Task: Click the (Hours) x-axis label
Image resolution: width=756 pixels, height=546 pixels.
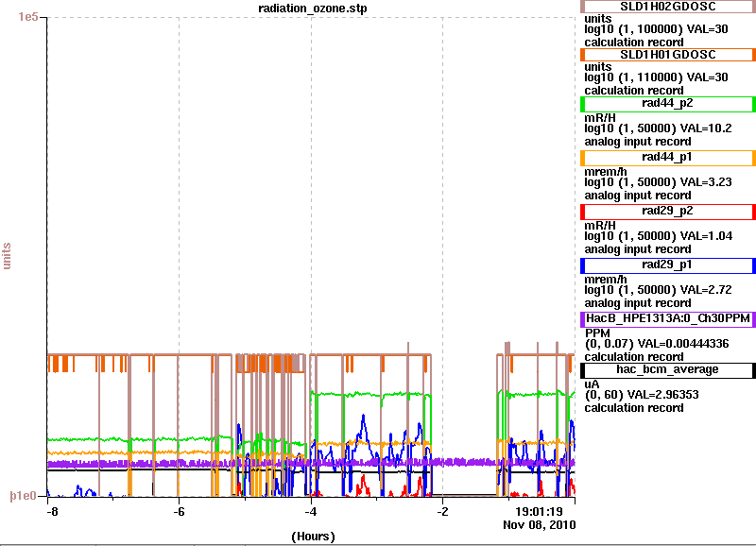Action: (x=313, y=537)
